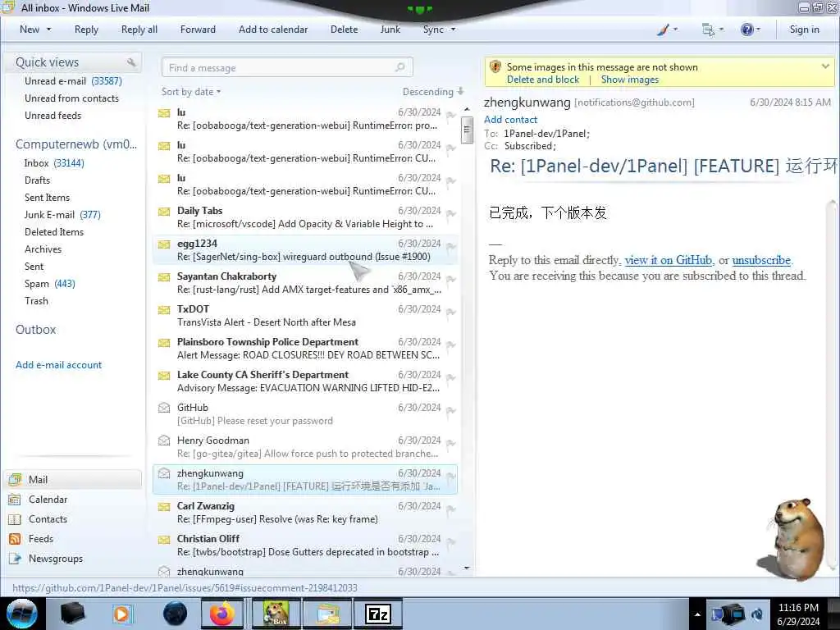Image resolution: width=840 pixels, height=630 pixels.
Task: Flag the GitHub password reset message
Action: [451, 411]
